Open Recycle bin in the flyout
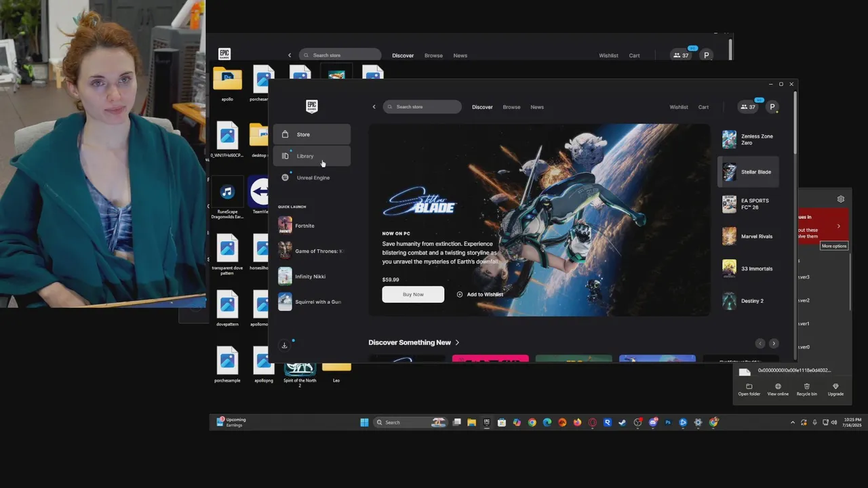This screenshot has height=488, width=868. click(806, 389)
